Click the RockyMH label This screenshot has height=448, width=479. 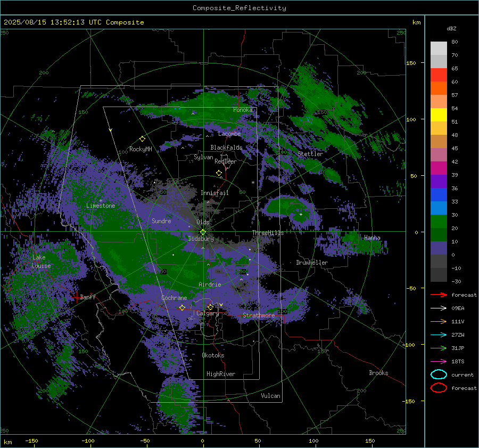(141, 149)
